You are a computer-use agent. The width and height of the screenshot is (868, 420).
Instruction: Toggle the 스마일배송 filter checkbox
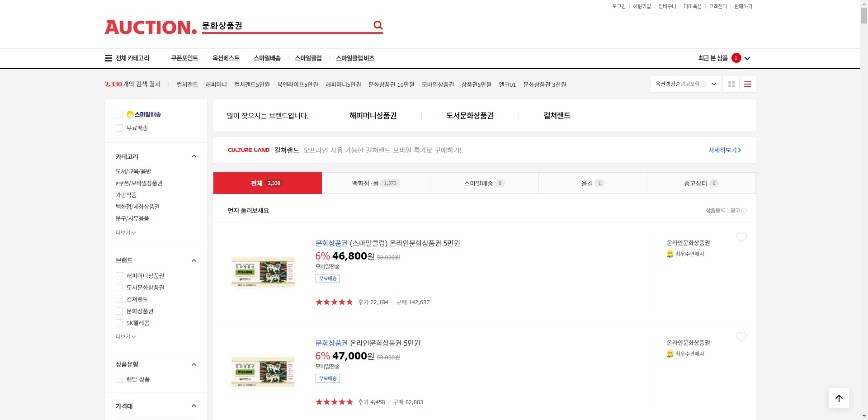(119, 114)
